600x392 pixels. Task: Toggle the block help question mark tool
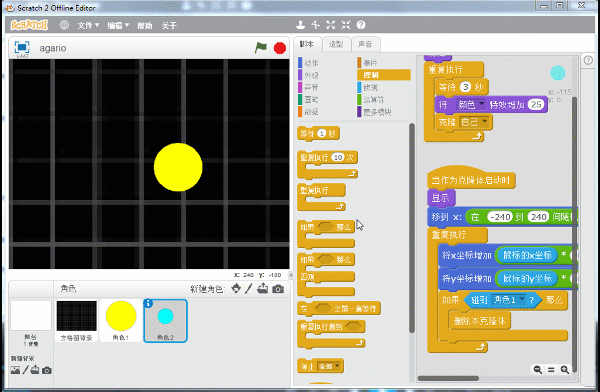(361, 25)
